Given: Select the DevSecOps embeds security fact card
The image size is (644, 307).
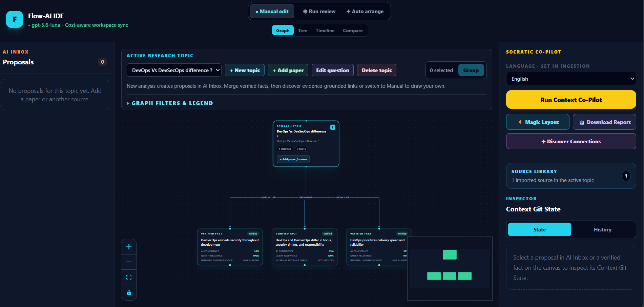Looking at the screenshot, I should tap(230, 247).
